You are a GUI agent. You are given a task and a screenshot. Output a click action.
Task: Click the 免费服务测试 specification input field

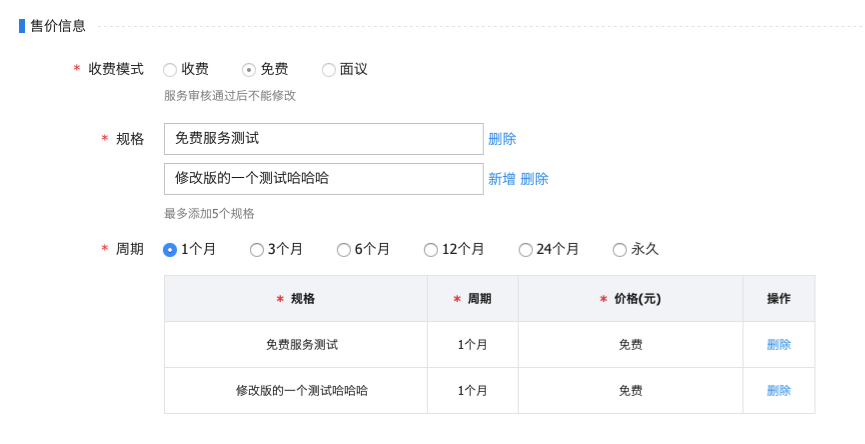point(323,139)
